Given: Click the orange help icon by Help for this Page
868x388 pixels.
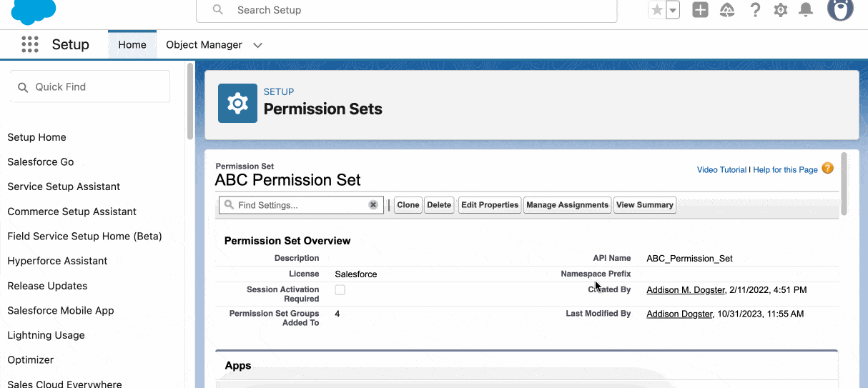Looking at the screenshot, I should click(828, 169).
